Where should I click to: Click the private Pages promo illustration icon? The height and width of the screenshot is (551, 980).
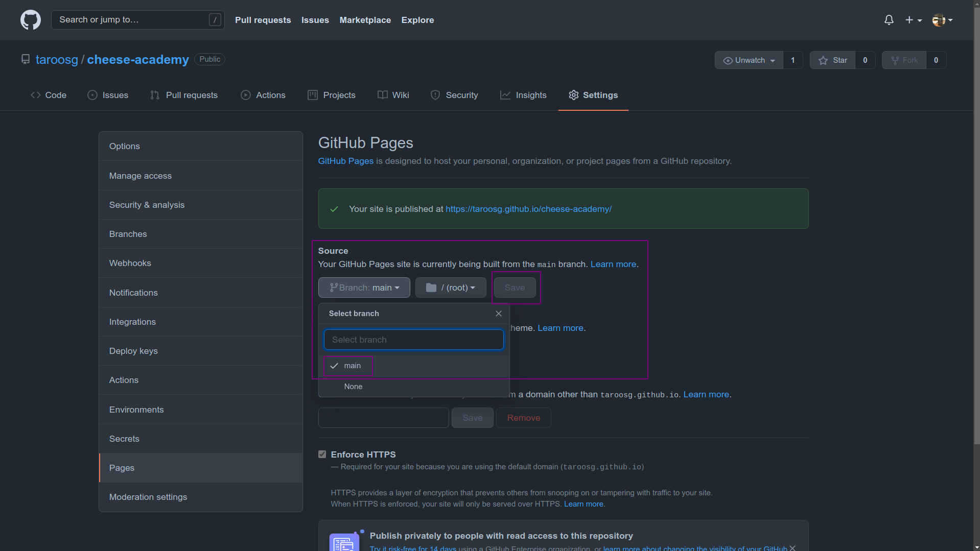[x=344, y=541]
